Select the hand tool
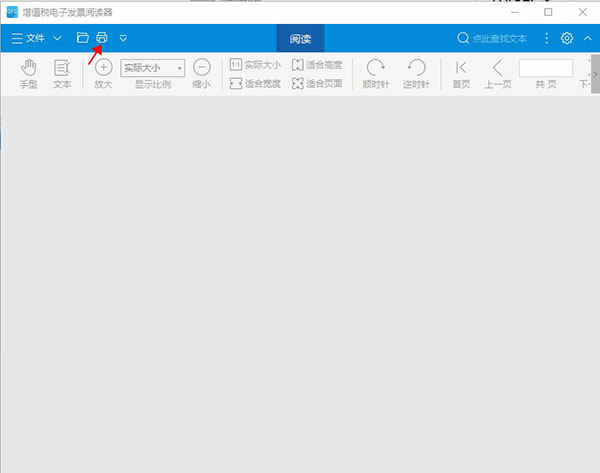 [x=29, y=74]
